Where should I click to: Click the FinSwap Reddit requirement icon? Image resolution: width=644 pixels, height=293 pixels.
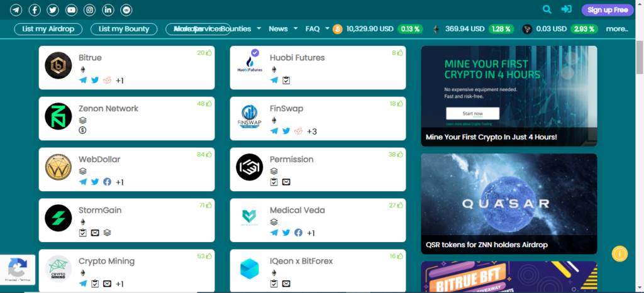[x=299, y=131]
